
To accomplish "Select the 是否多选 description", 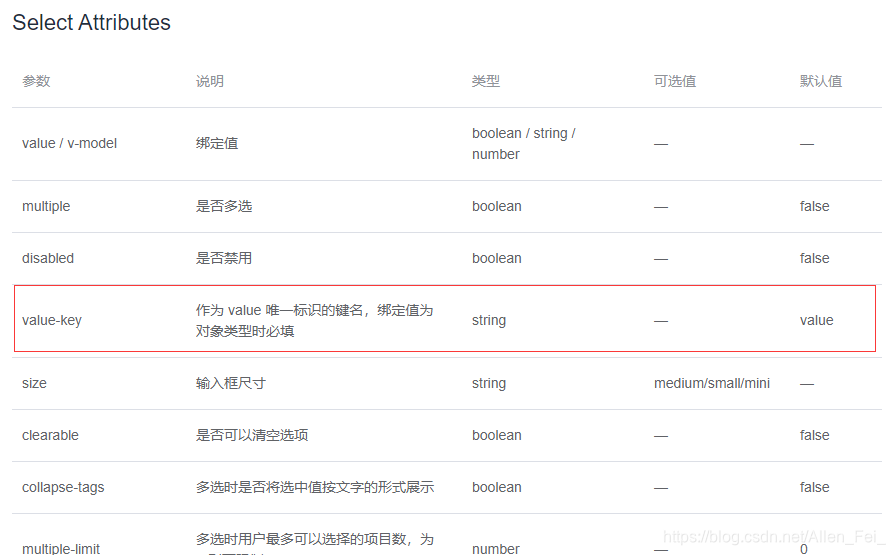I will click(x=224, y=206).
